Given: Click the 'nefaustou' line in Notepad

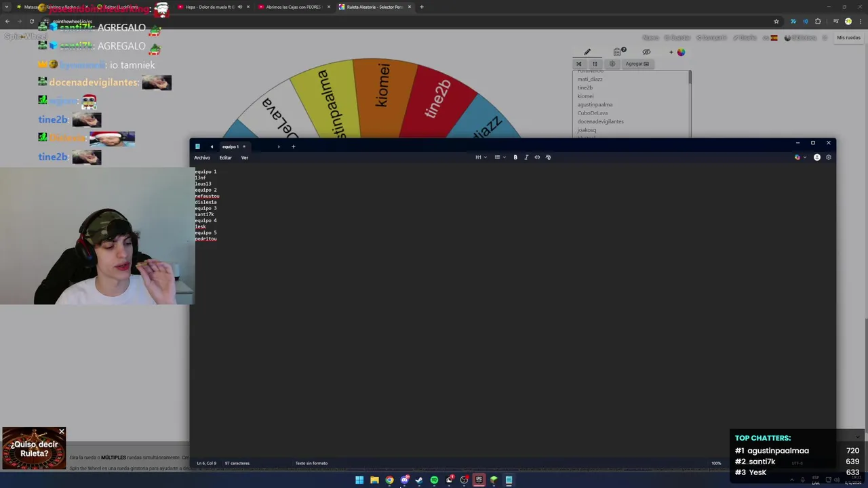Looking at the screenshot, I should tap(207, 196).
